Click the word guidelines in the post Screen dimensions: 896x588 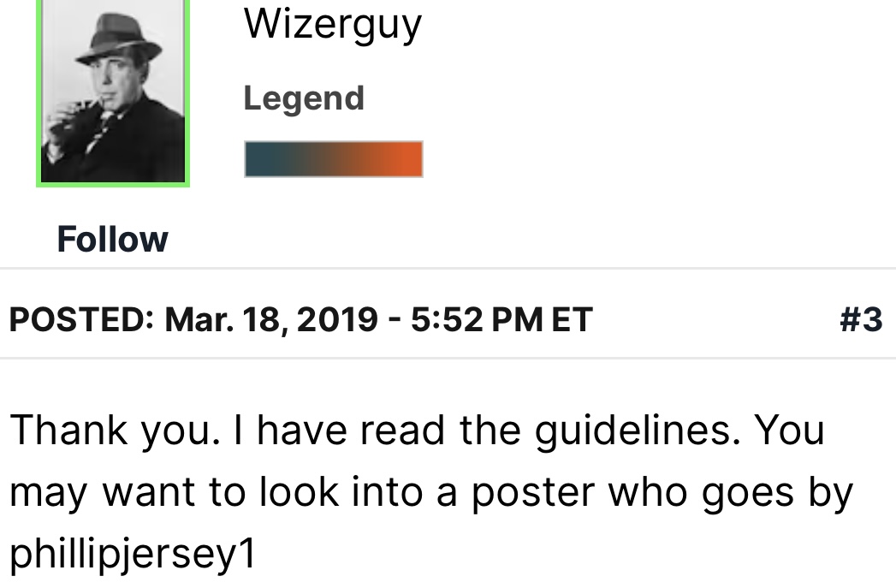click(x=635, y=431)
